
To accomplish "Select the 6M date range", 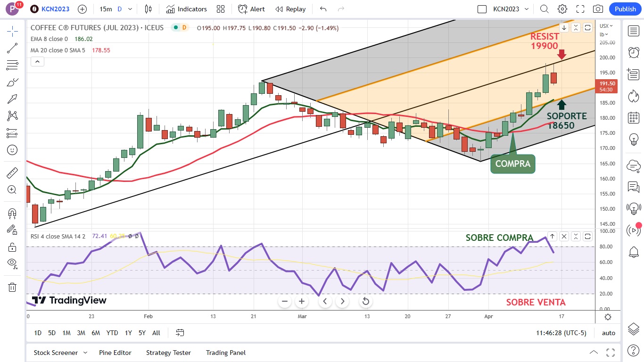I will [96, 333].
